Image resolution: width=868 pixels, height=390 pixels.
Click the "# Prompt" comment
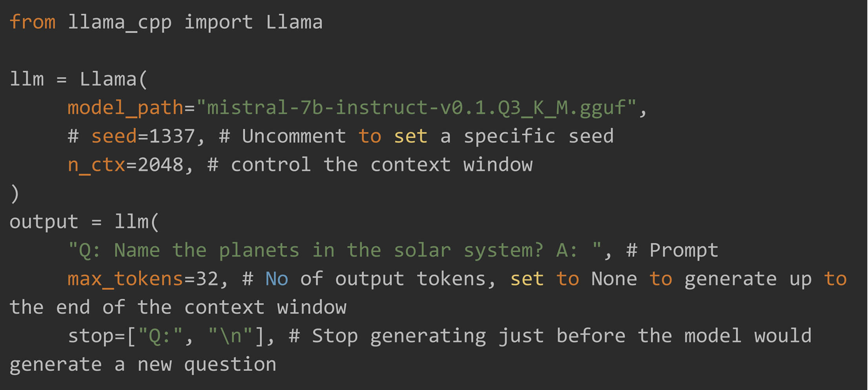[x=672, y=250]
